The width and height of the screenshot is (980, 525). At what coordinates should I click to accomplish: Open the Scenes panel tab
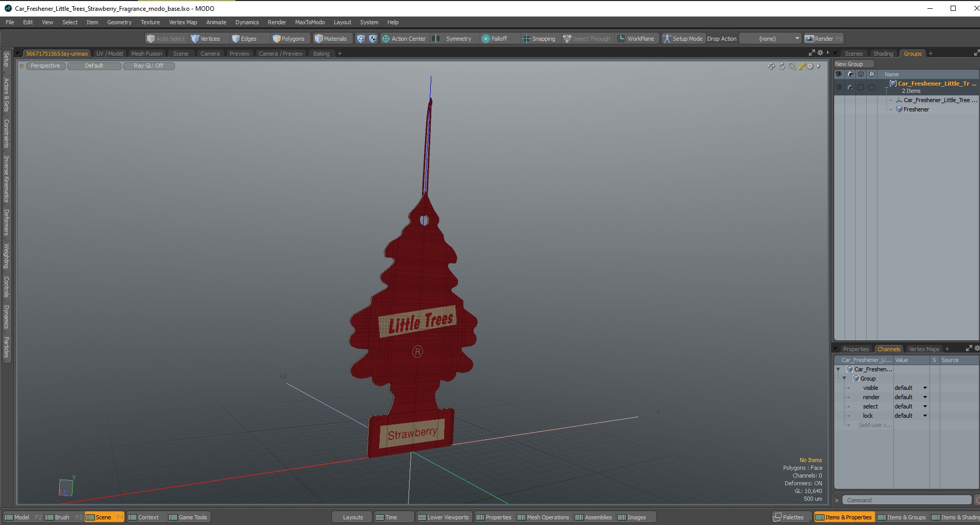click(x=853, y=54)
